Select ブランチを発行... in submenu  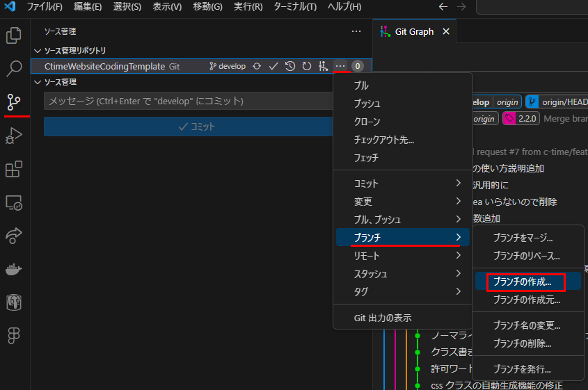[528, 369]
